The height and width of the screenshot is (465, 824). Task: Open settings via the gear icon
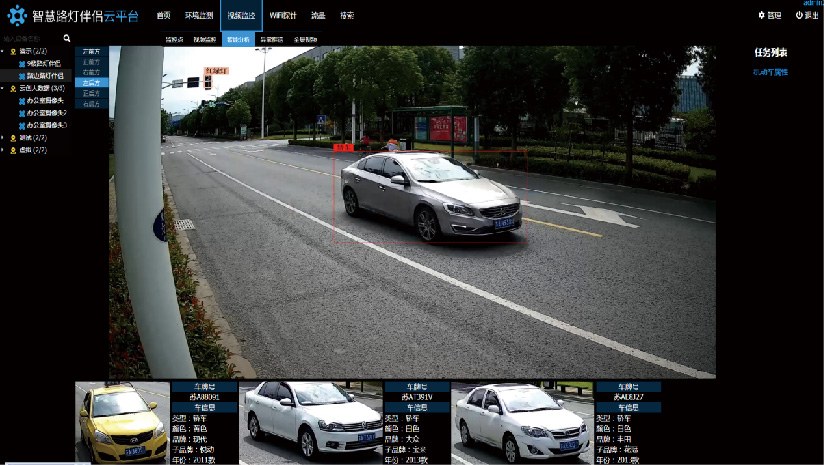[763, 15]
